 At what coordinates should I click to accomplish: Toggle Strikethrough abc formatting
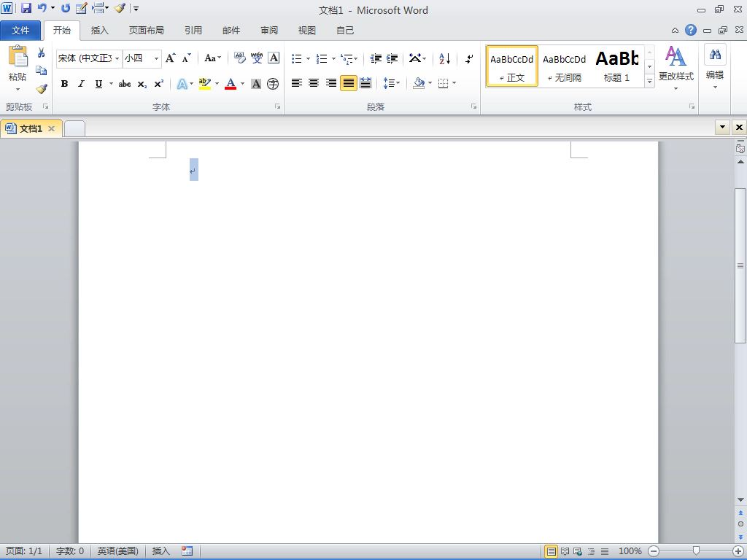click(x=124, y=84)
